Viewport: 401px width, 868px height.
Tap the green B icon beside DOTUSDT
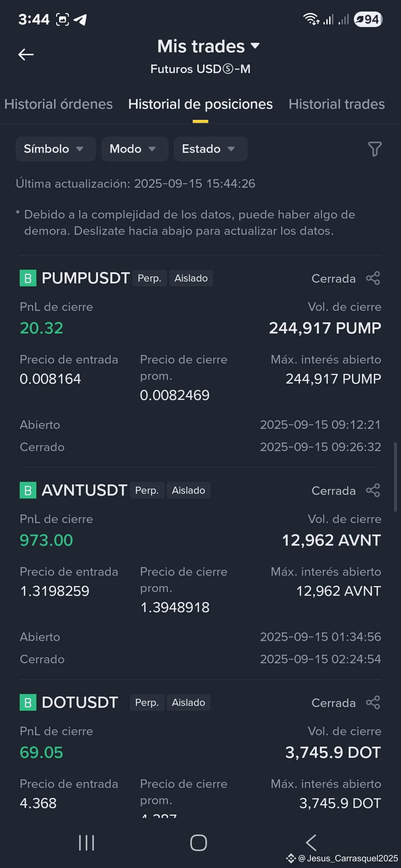click(x=28, y=703)
